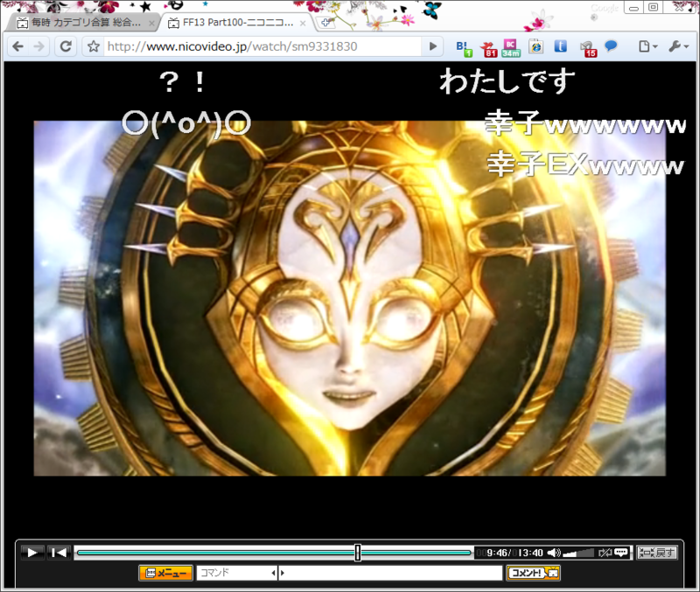Screen dimensions: 700x592
Task: Click the right arrow before comment field
Action: pyautogui.click(x=282, y=573)
